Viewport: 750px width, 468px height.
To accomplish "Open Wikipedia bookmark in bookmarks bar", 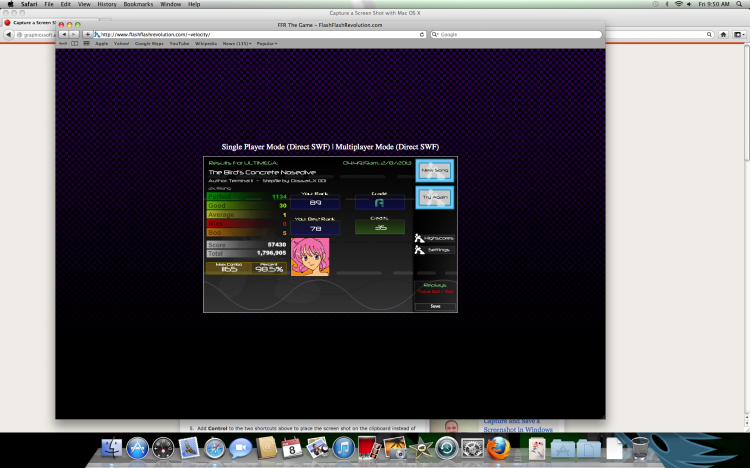I will [x=206, y=44].
